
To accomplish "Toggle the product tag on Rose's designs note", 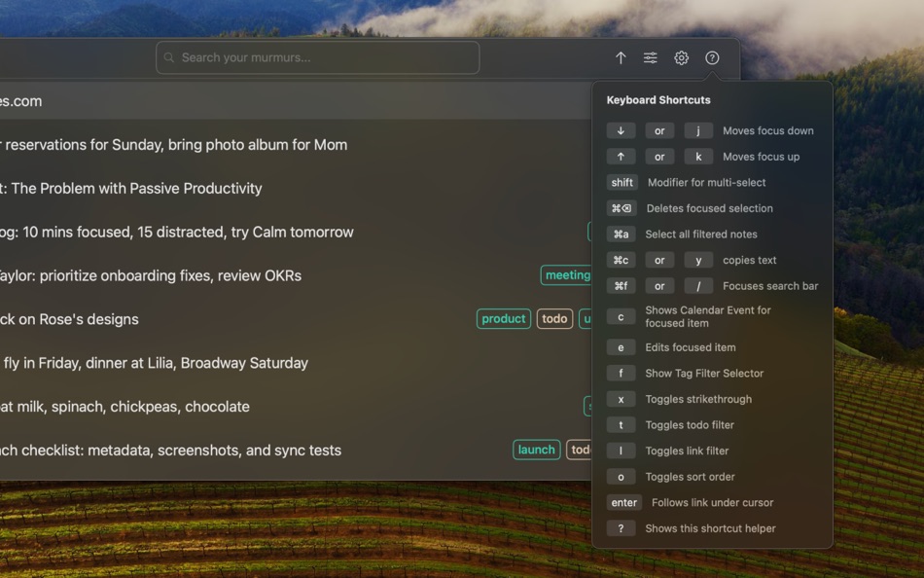I will click(503, 318).
